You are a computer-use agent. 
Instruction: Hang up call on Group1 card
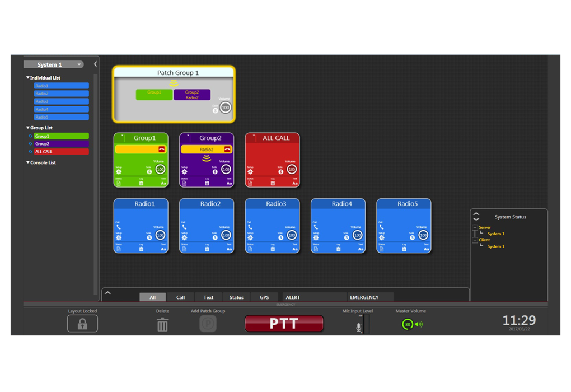click(162, 150)
